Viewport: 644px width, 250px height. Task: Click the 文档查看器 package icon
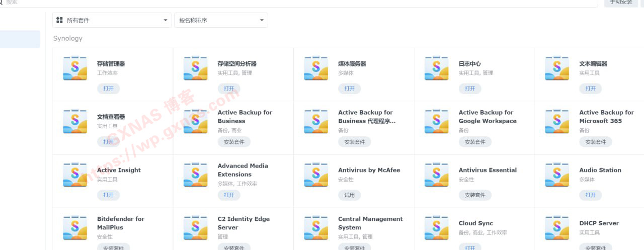pyautogui.click(x=75, y=121)
